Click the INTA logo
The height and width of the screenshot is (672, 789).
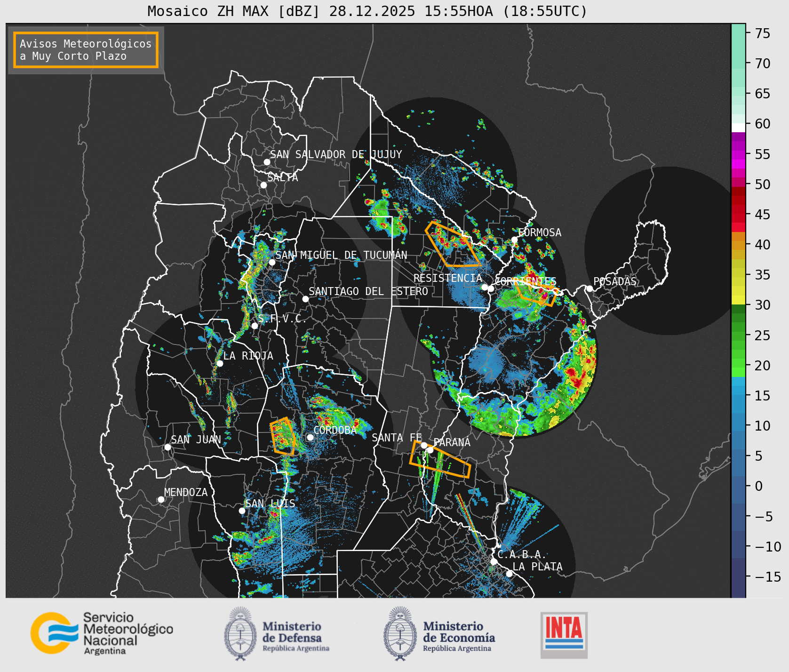[564, 635]
